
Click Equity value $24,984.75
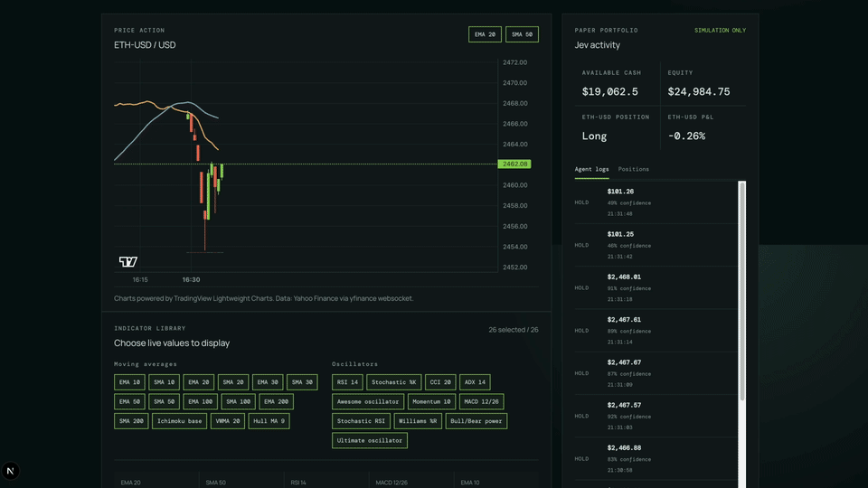point(699,92)
